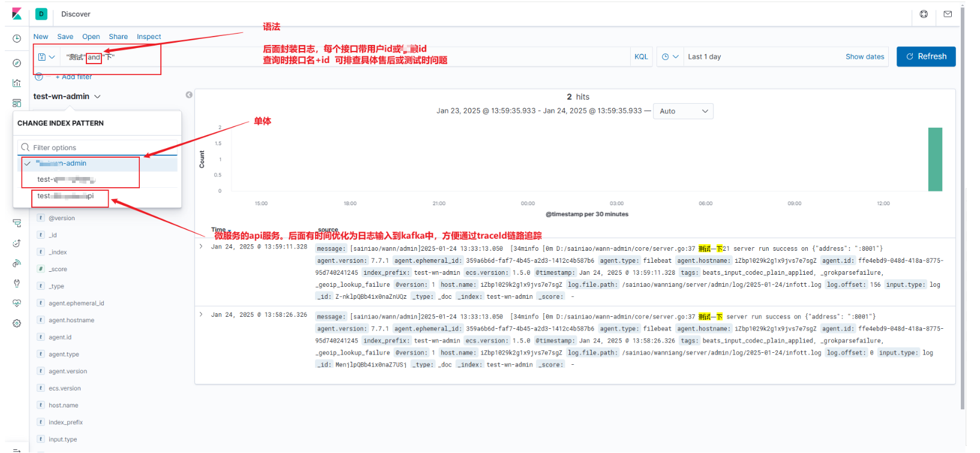The width and height of the screenshot is (980, 453).
Task: Click the Add filter link
Action: 74,77
